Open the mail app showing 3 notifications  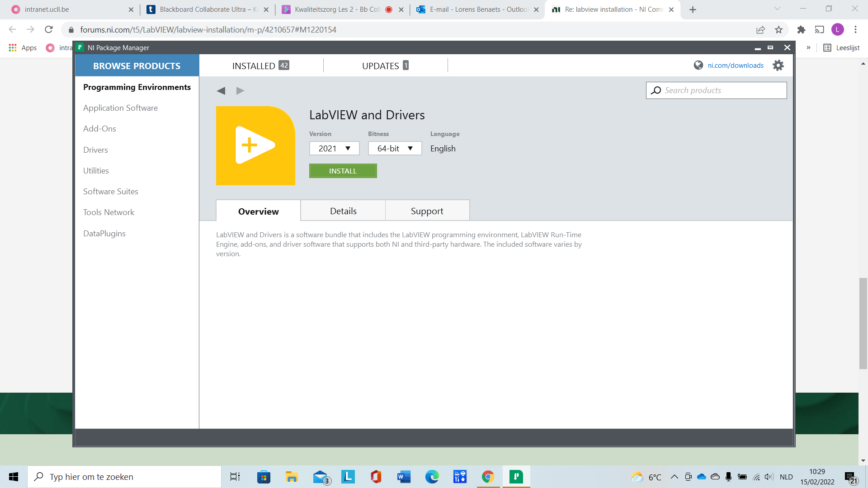click(321, 477)
